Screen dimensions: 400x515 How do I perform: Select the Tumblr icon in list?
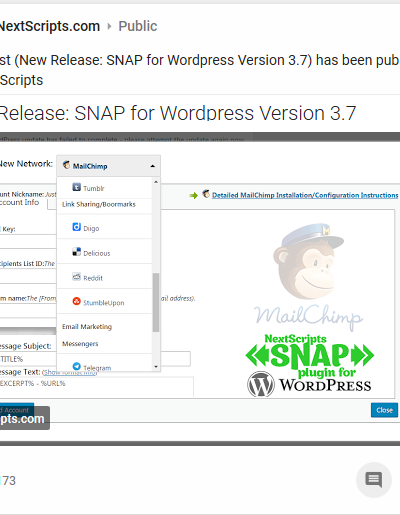point(77,187)
